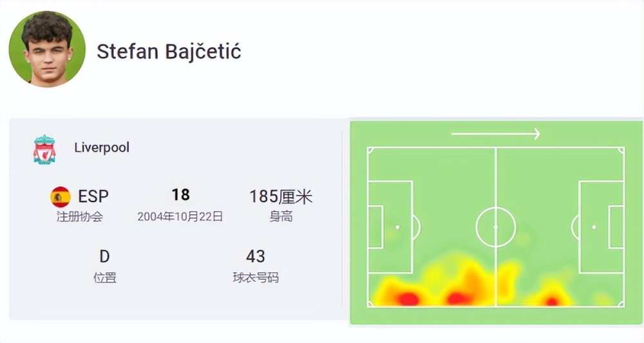
Task: Click the position letter D
Action: click(104, 256)
